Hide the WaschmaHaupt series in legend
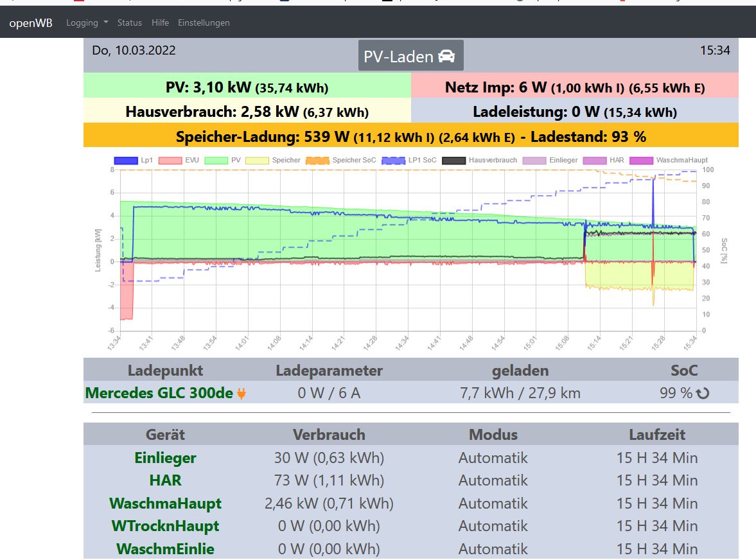Viewport: 756px width, 560px height. click(x=669, y=161)
